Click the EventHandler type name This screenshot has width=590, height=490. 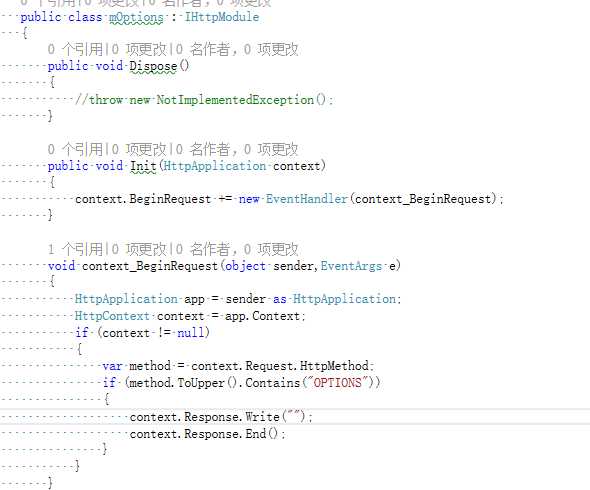coord(307,199)
